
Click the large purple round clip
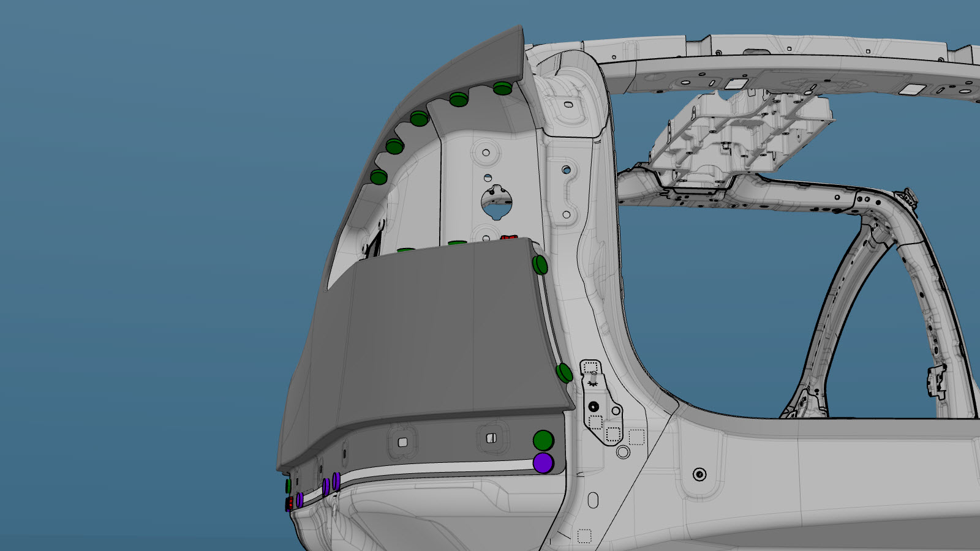click(x=543, y=463)
